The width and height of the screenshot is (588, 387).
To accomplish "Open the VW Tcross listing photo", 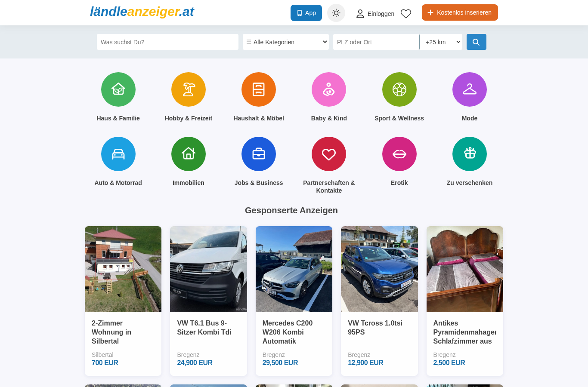I will click(379, 269).
